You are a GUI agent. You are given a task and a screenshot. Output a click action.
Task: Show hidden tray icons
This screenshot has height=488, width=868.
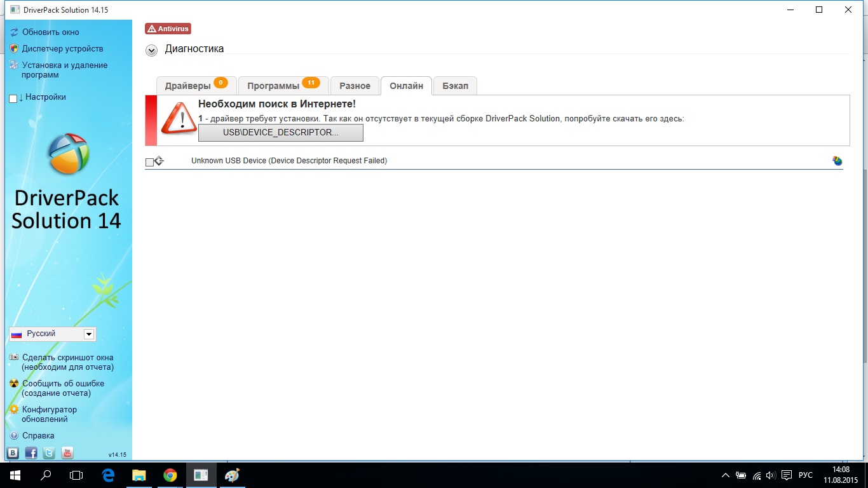pos(726,475)
